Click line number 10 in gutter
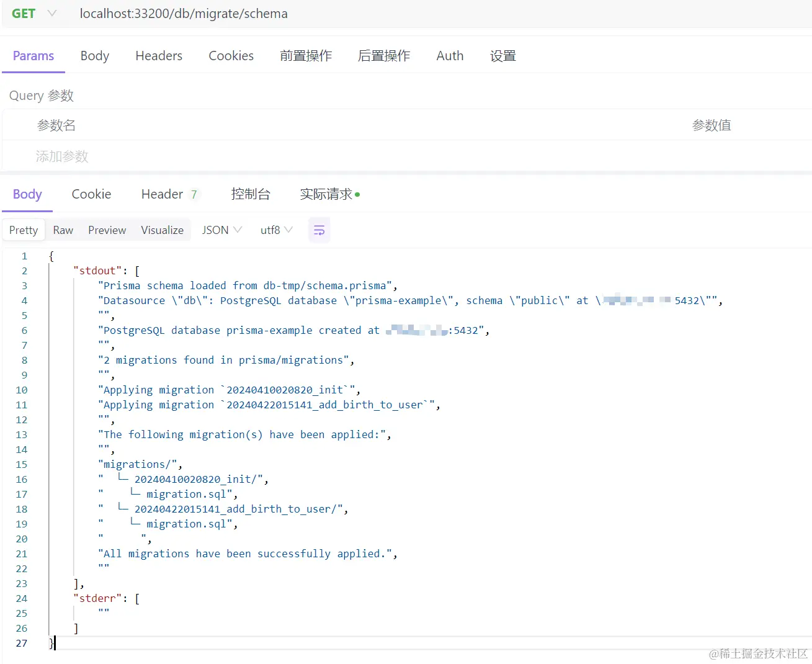Viewport: 812px width, 664px height. [22, 390]
